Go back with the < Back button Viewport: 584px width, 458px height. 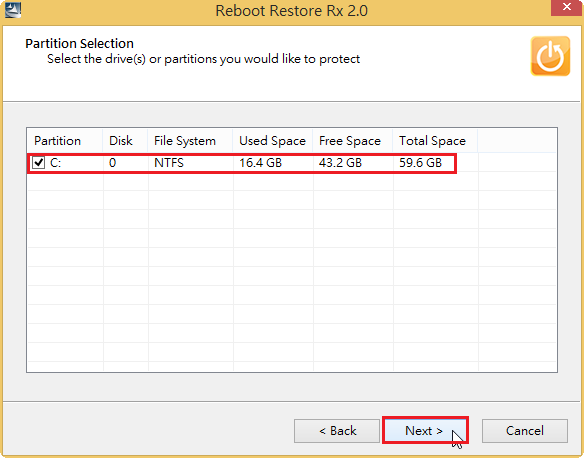337,431
